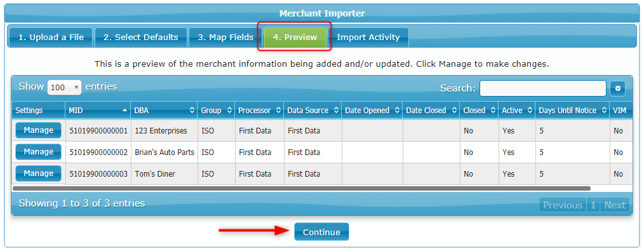Sort by Data Source column header

pyautogui.click(x=312, y=111)
